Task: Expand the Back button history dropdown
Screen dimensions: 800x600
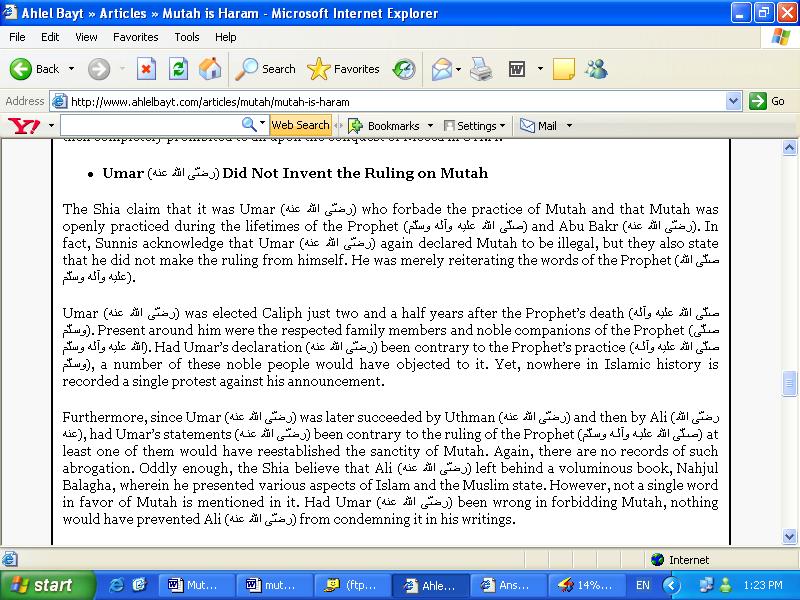Action: (x=71, y=69)
